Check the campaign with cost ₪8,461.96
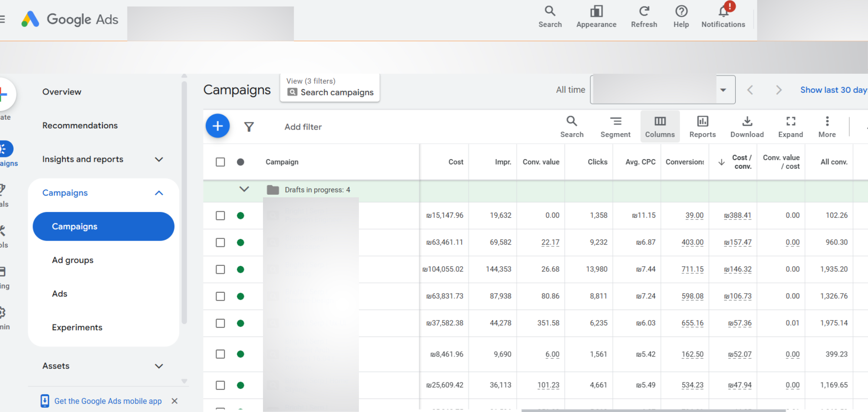Image resolution: width=868 pixels, height=412 pixels. pyautogui.click(x=220, y=354)
